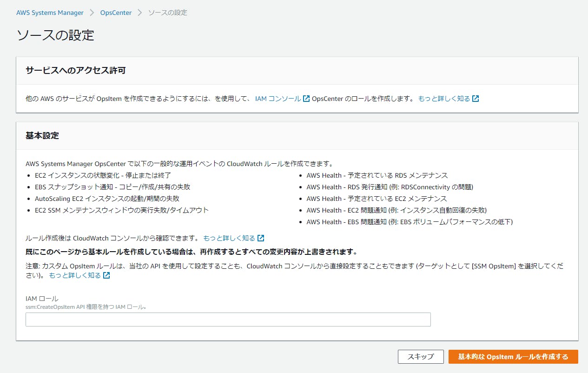Select AWS Health 予定されている EC2 メンテナンス text

coord(377,199)
